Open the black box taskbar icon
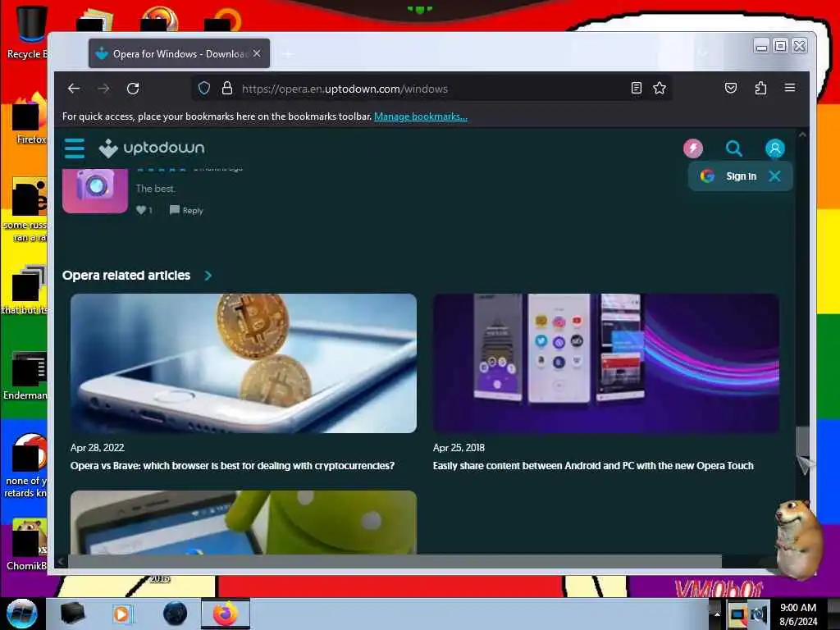The height and width of the screenshot is (630, 840). pos(73,614)
